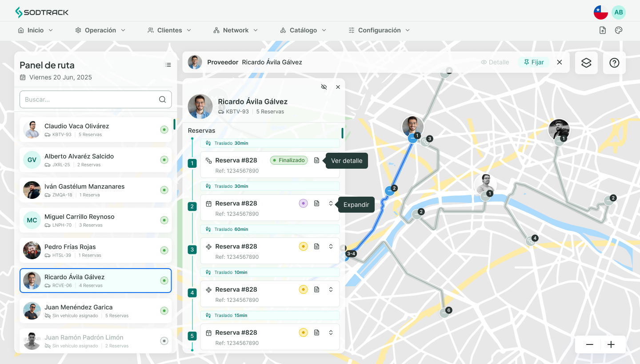This screenshot has height=364, width=640.
Task: Open the map layers panel
Action: tap(586, 63)
